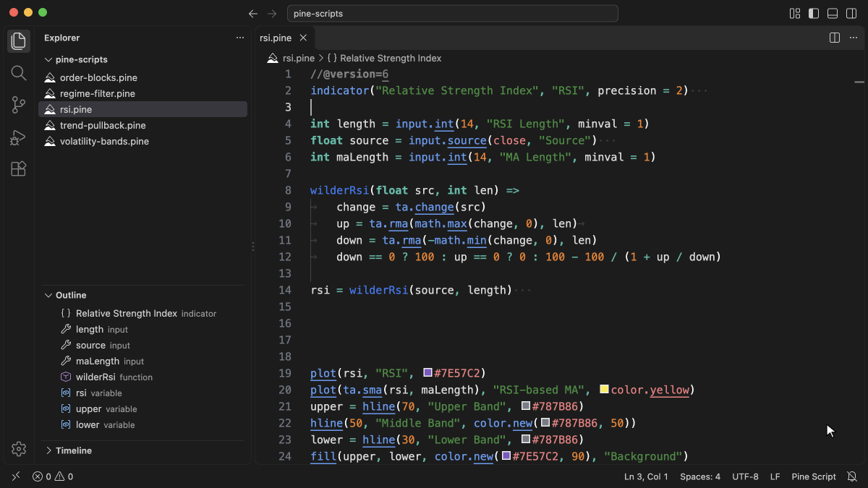Open the UTF-8 encoding selector
The height and width of the screenshot is (488, 868).
click(x=745, y=476)
